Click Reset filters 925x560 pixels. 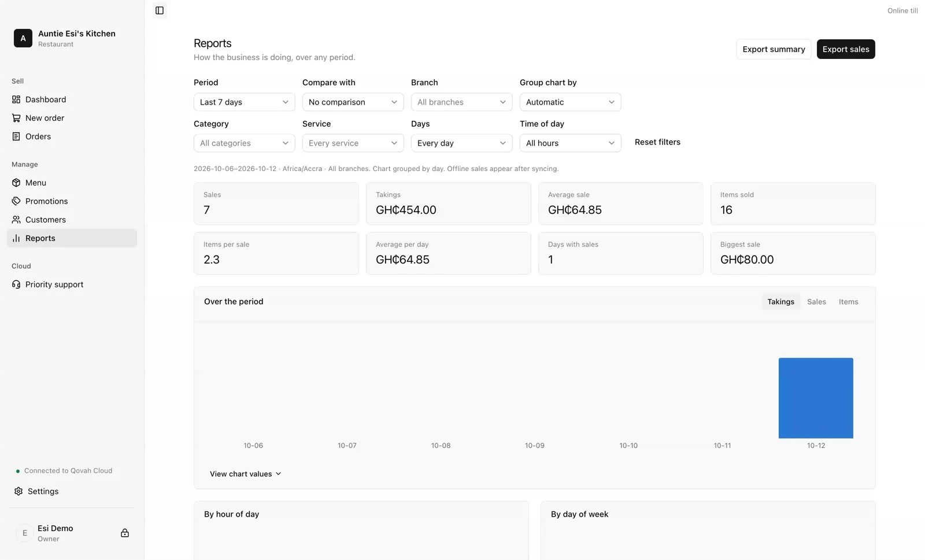[657, 142]
